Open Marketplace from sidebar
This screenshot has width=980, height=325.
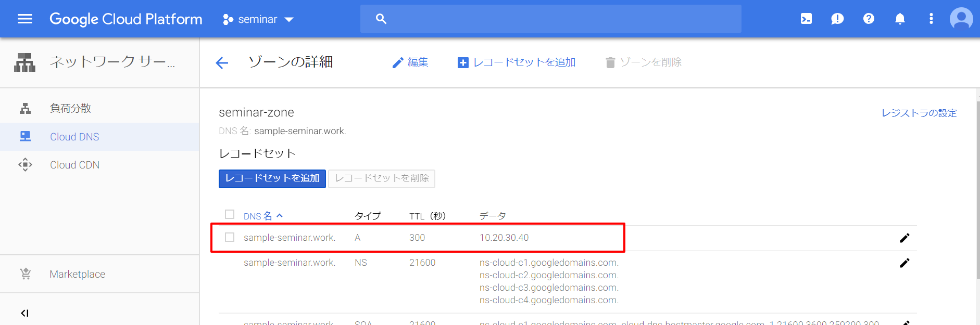(99, 274)
